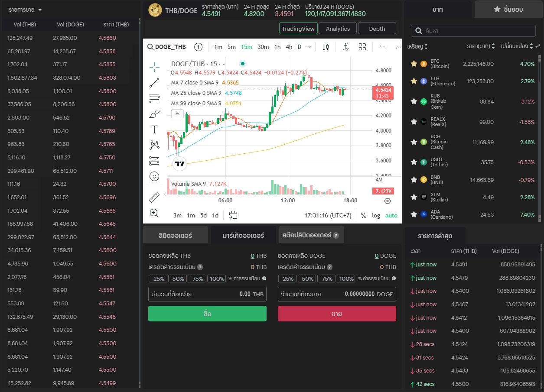Click the Dogecoin logo in header

point(155,10)
